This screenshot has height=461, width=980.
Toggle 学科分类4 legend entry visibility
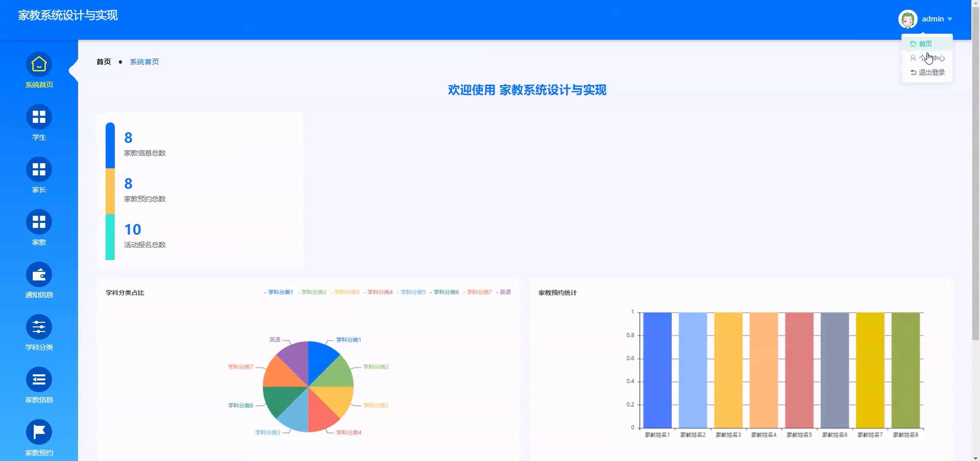(x=379, y=292)
